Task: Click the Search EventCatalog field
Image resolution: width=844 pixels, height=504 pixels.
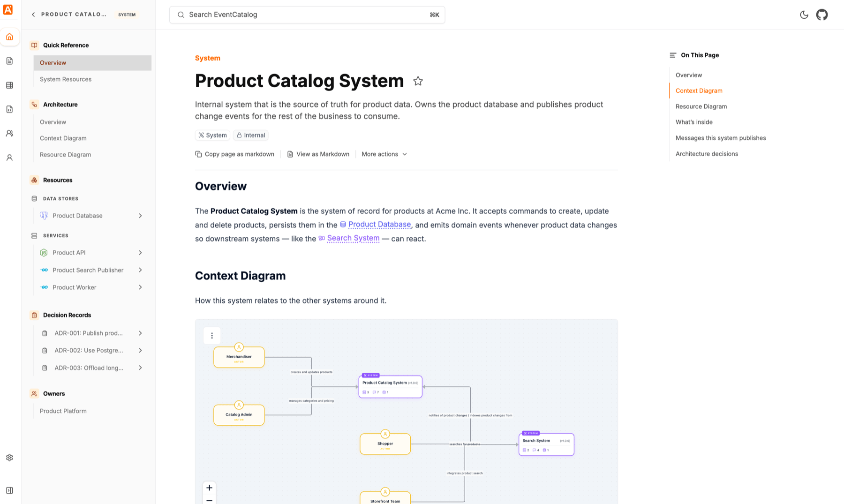Action: pos(307,15)
